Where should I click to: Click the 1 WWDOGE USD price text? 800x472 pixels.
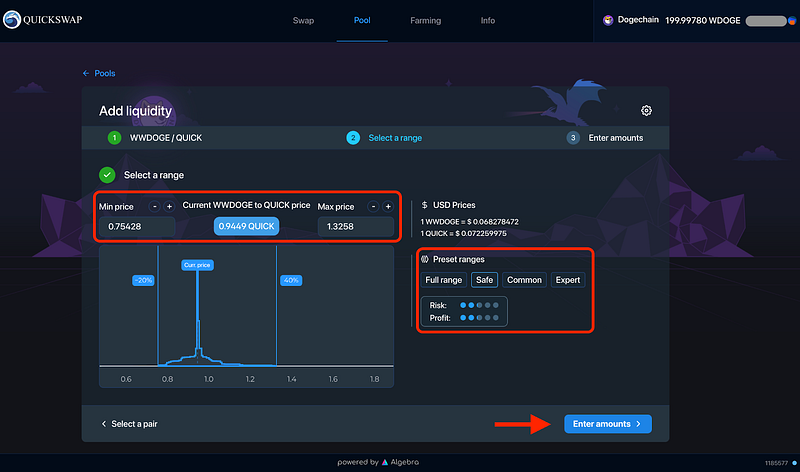click(x=469, y=222)
